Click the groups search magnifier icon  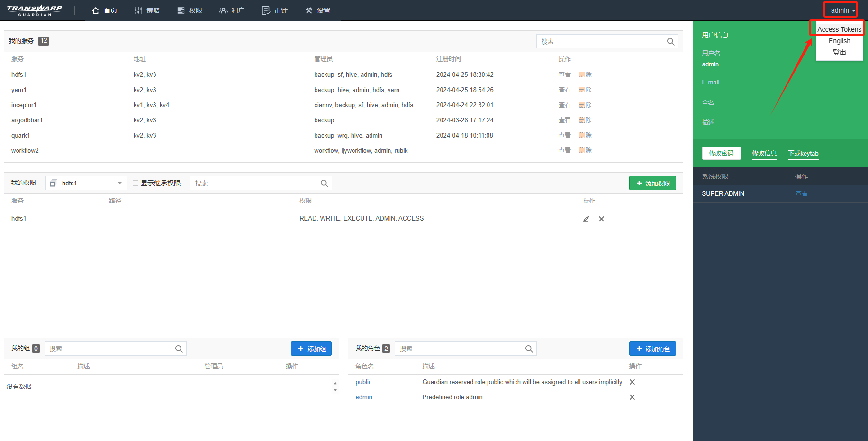(x=179, y=349)
